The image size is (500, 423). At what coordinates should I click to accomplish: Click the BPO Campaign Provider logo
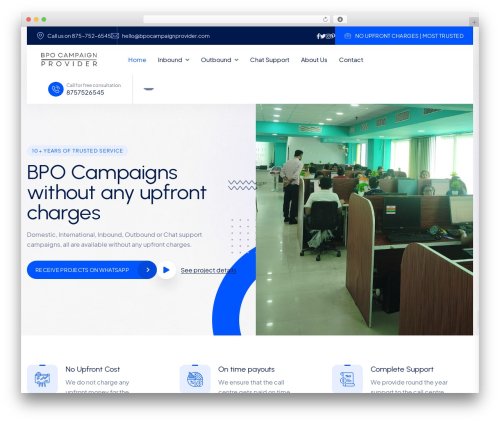(x=69, y=59)
